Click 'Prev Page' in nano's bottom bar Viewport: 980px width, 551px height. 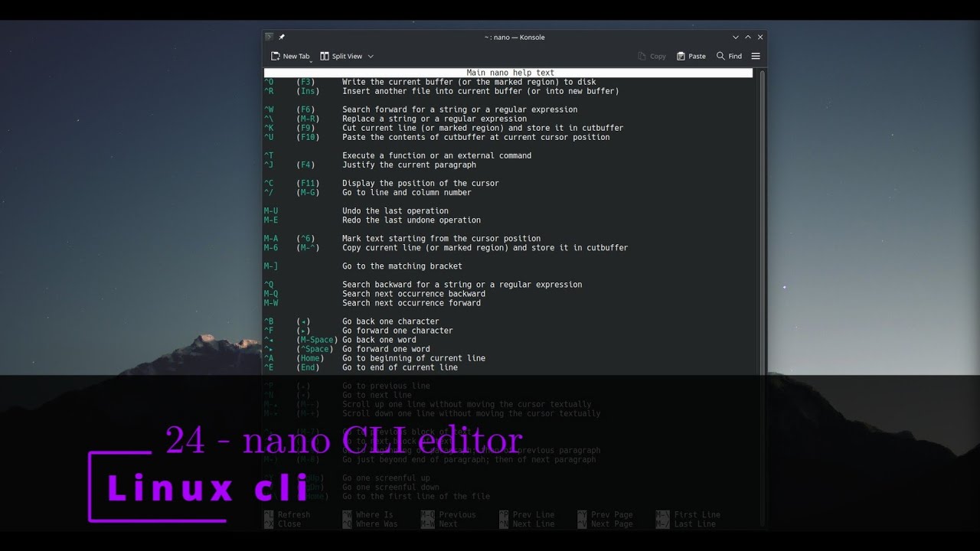pyautogui.click(x=612, y=515)
